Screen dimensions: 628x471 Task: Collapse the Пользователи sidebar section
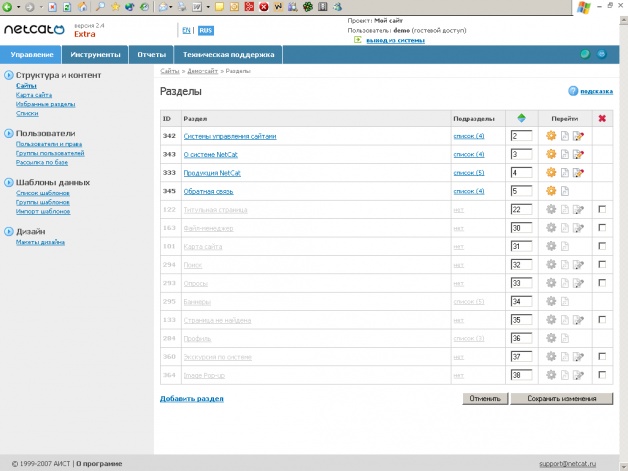click(x=9, y=132)
